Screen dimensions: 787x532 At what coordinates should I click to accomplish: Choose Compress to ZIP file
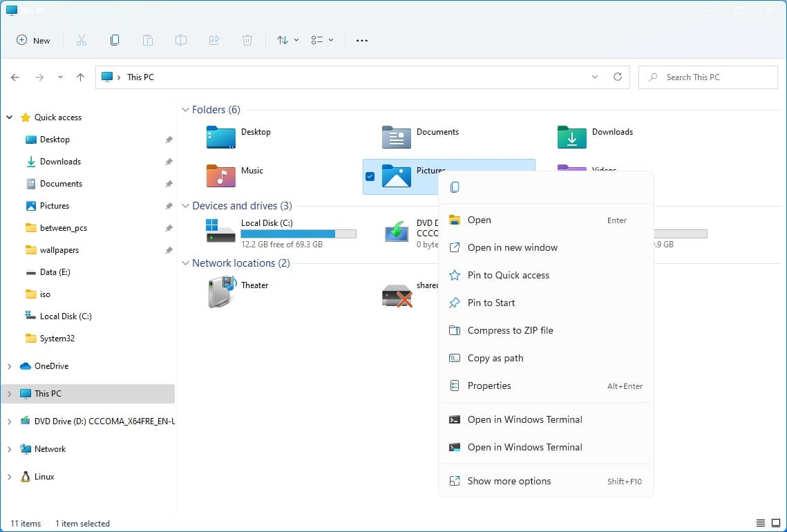[511, 330]
